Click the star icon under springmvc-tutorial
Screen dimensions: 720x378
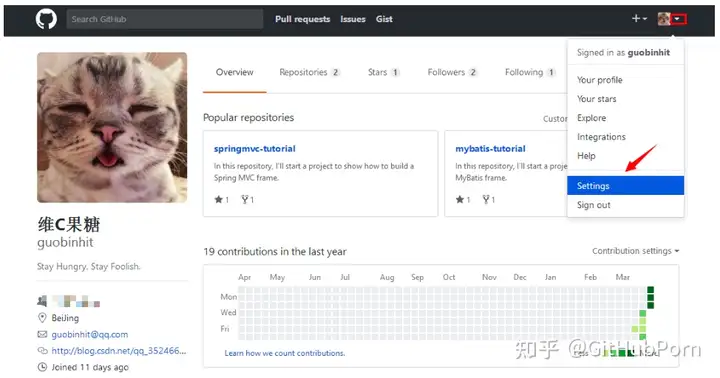[x=219, y=199]
